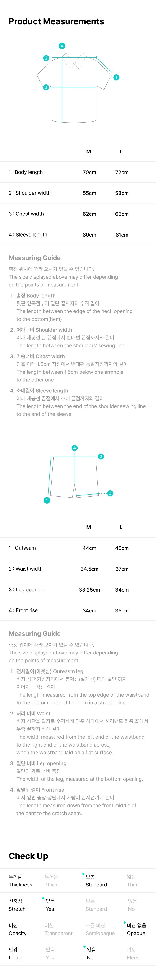
Task: Click the Shoulder width row label
Action: [30, 193]
